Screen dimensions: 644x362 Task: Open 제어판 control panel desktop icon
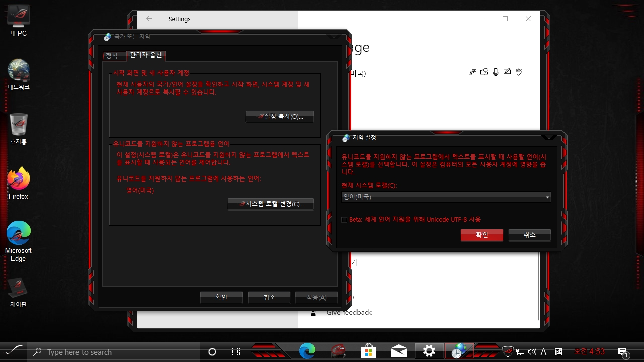(x=19, y=292)
